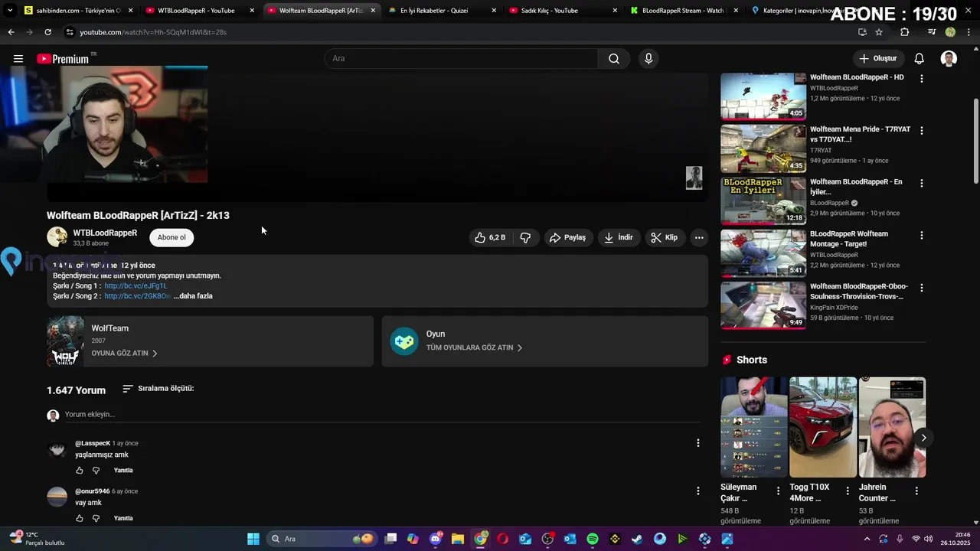Focus the YouTube Ara search field
This screenshot has width=980, height=551.
click(x=461, y=59)
